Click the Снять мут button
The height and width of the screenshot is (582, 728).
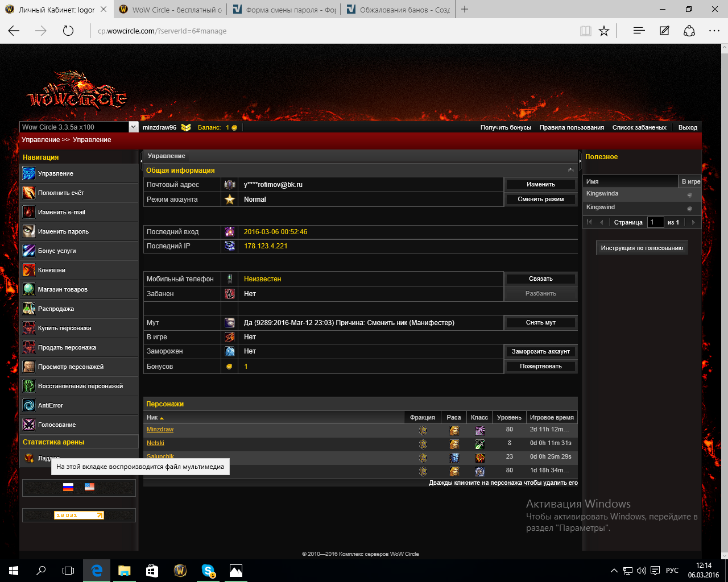pyautogui.click(x=540, y=323)
